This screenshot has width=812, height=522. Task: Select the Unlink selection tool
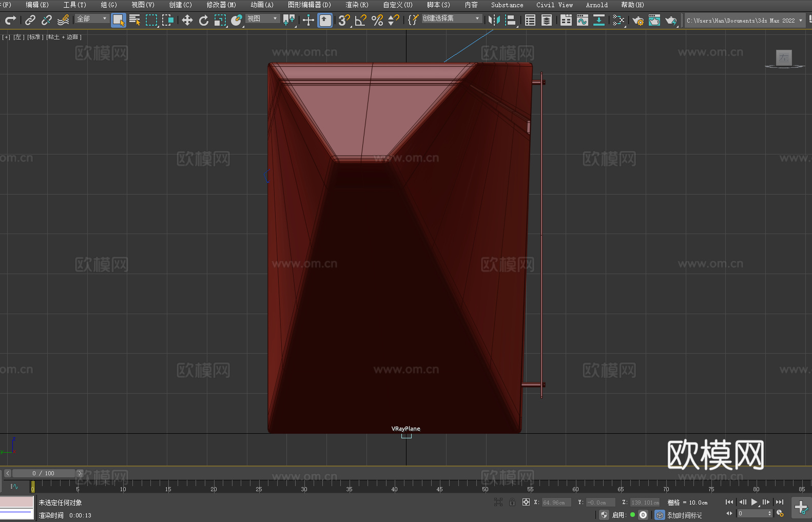click(x=47, y=20)
